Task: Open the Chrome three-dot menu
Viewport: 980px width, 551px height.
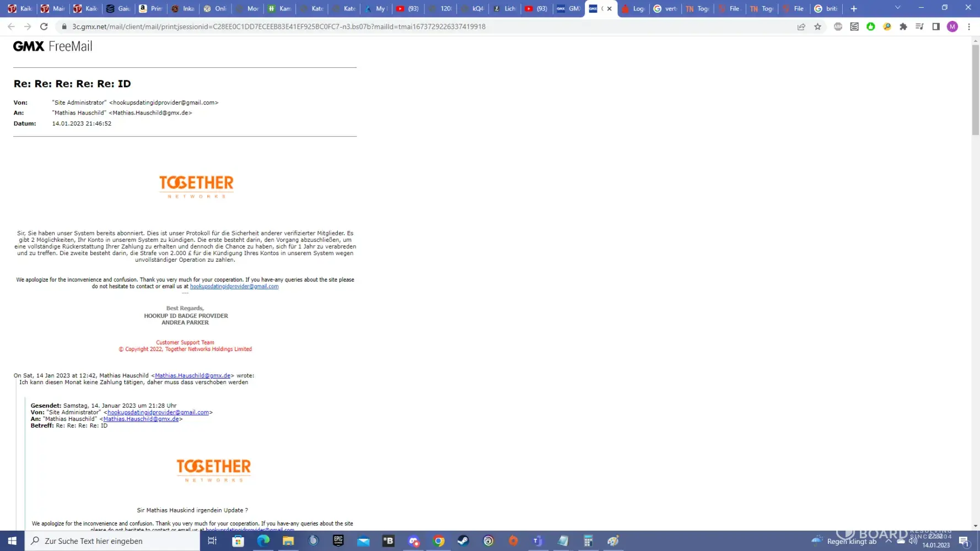Action: 969,26
